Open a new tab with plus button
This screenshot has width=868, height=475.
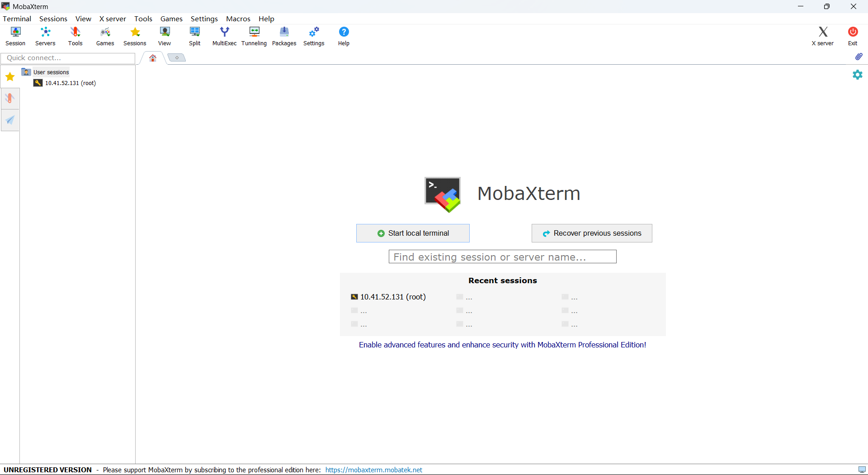coord(177,58)
